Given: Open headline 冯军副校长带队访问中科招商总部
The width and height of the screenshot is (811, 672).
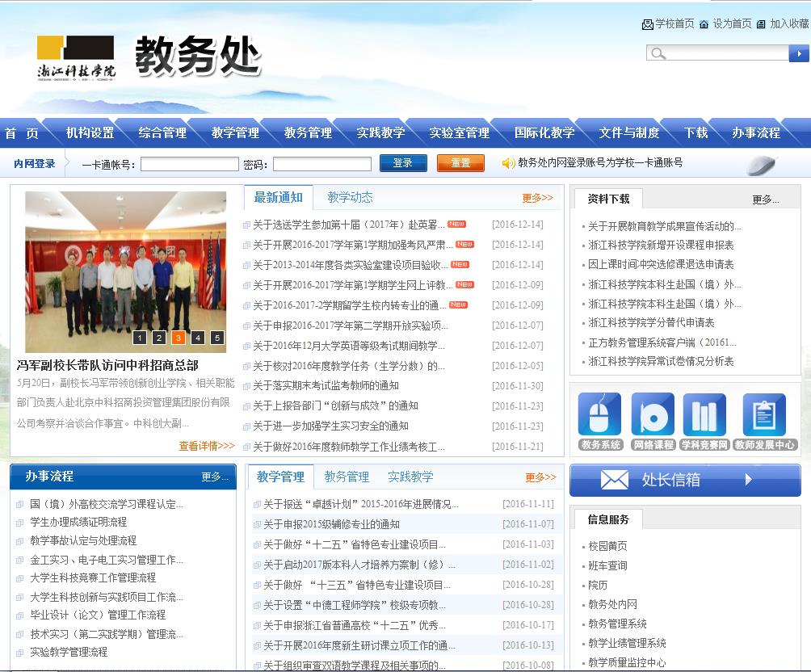Looking at the screenshot, I should coord(107,365).
